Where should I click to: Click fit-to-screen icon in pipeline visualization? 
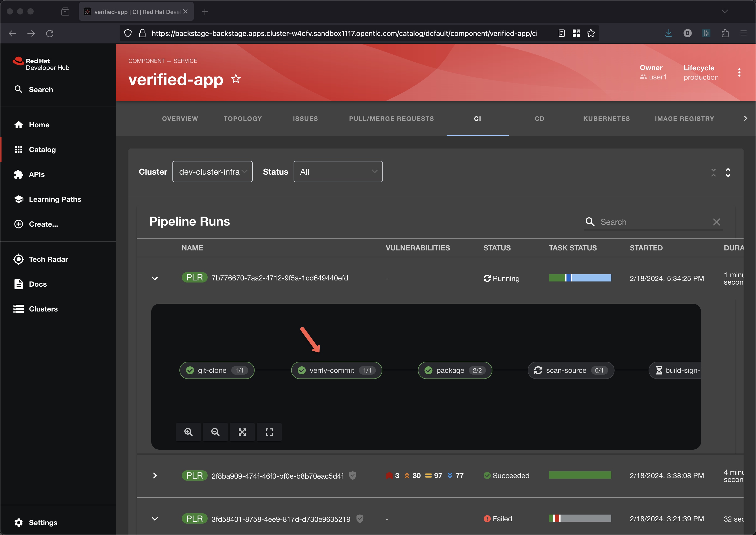pos(242,432)
